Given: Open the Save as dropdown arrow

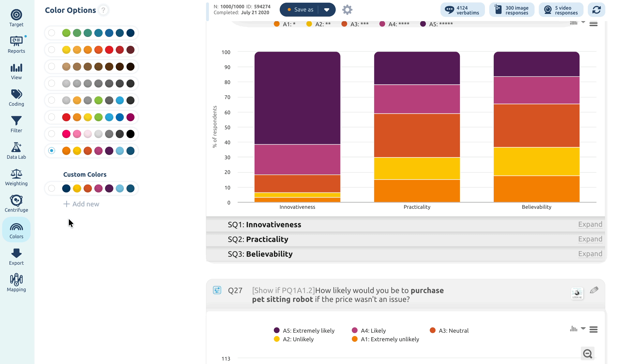Looking at the screenshot, I should 327,10.
